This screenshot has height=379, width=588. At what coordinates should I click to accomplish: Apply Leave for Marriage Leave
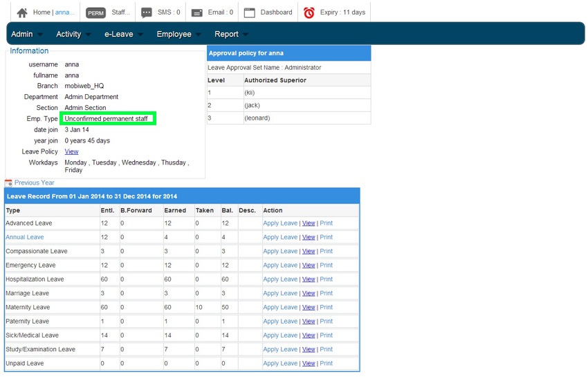280,293
